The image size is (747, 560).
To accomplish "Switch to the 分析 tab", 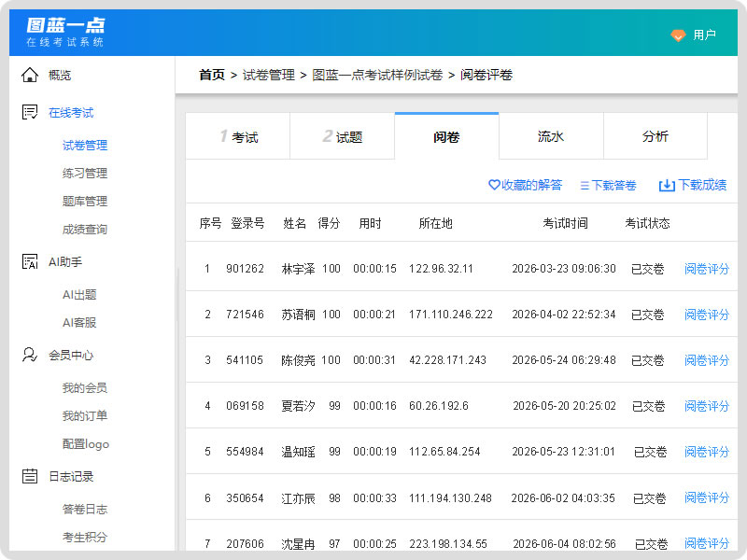I will point(655,136).
